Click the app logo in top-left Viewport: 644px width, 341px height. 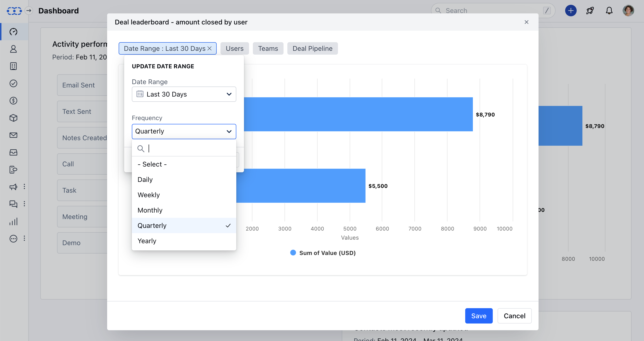tap(14, 11)
